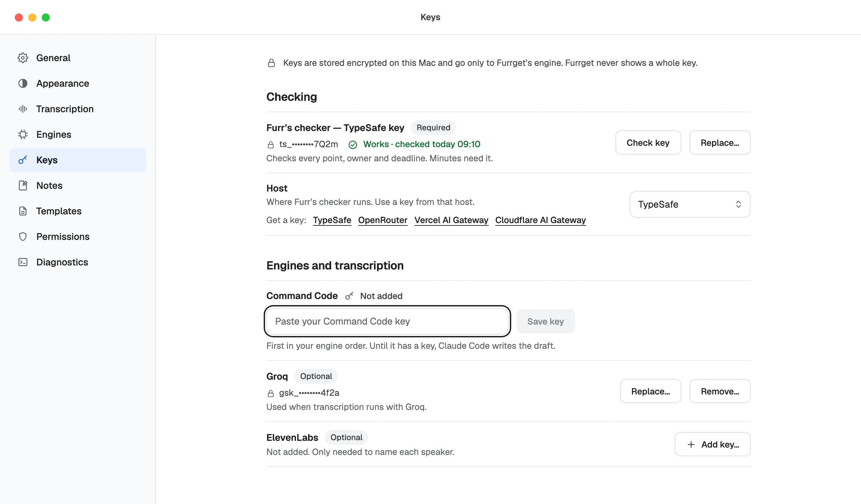Click the lock icon next to ts_ key
Viewport: 861px width, 504px height.
(x=271, y=145)
